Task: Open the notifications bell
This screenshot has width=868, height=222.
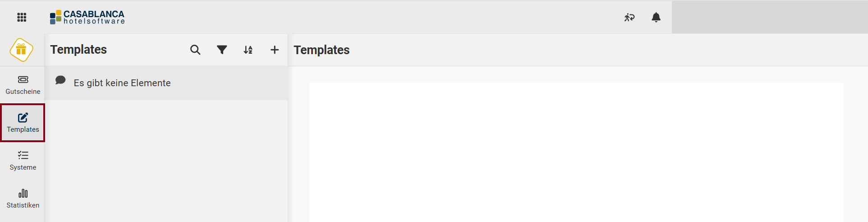Action: click(x=656, y=17)
